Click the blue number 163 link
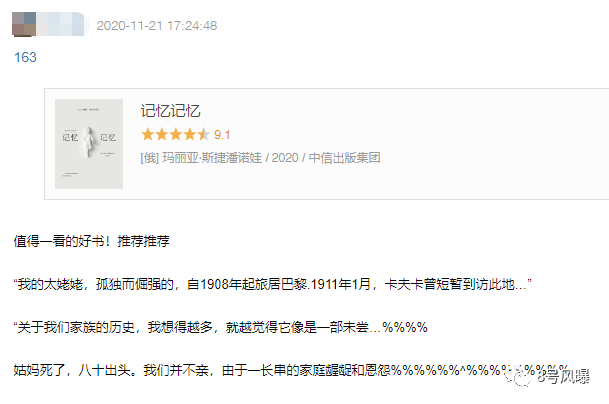Screen dimensions: 609x404 click(25, 57)
